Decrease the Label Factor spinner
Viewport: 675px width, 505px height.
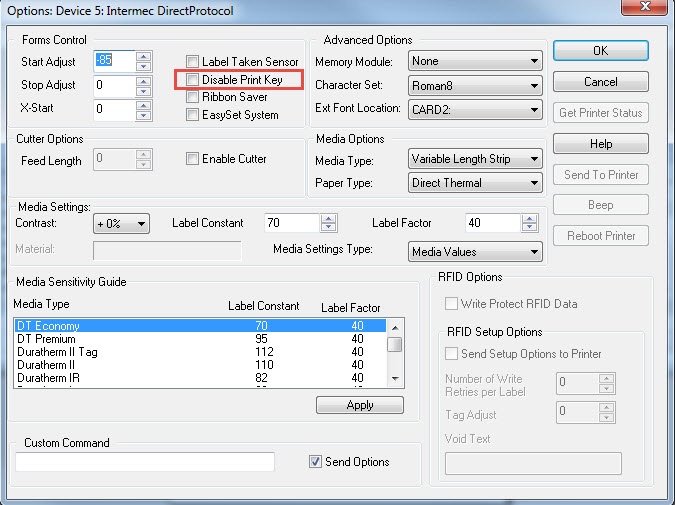coord(529,228)
